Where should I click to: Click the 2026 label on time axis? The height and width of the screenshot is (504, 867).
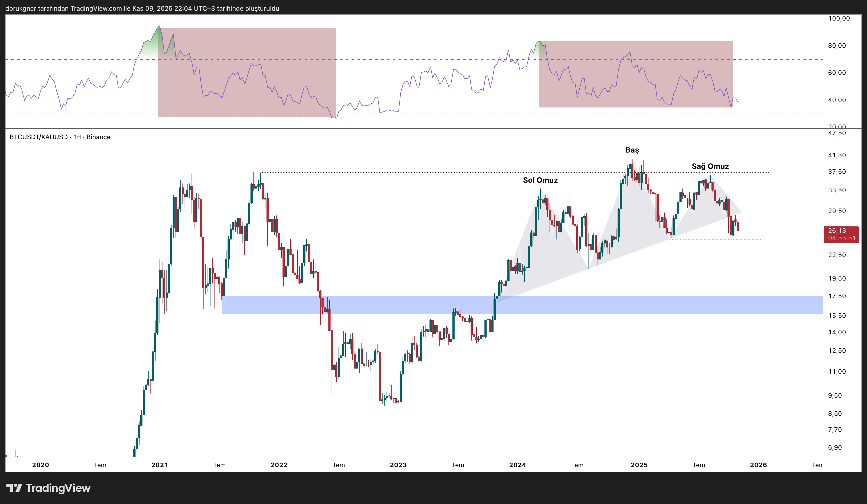(758, 465)
